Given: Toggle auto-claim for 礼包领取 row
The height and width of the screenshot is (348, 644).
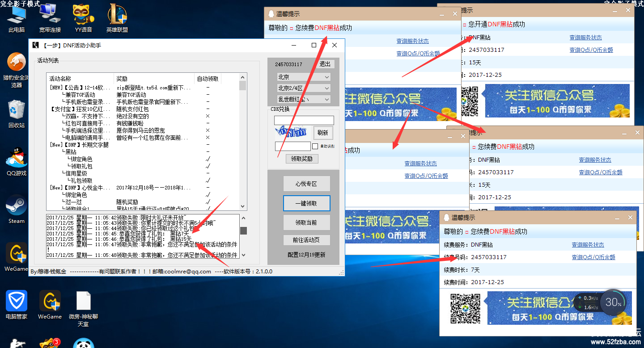Looking at the screenshot, I should click(x=208, y=180).
